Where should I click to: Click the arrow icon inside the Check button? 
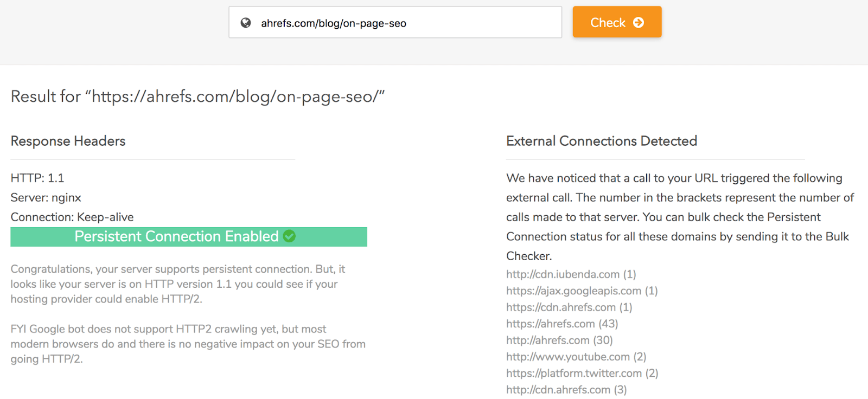point(639,22)
